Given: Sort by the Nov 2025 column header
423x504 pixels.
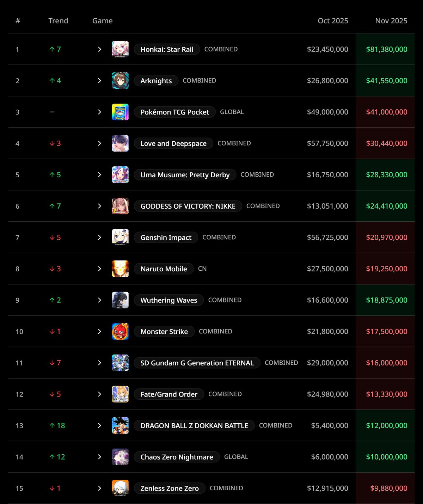Looking at the screenshot, I should click(x=391, y=21).
